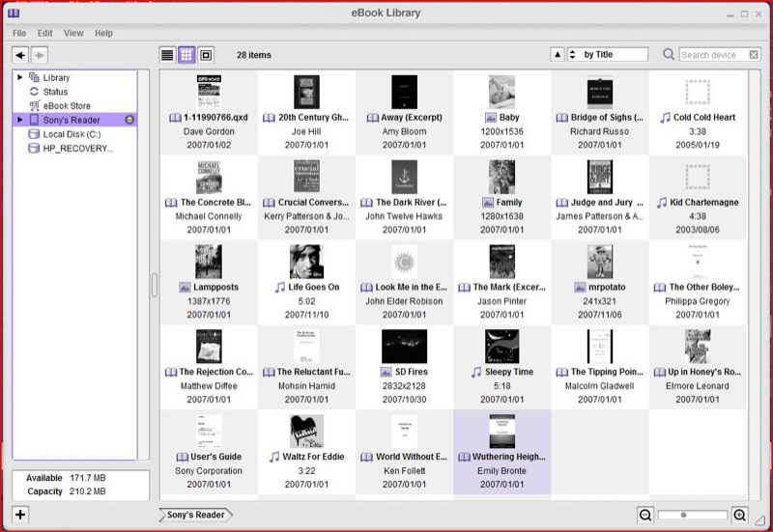Expand the Sony's Reader tree node

coord(19,120)
